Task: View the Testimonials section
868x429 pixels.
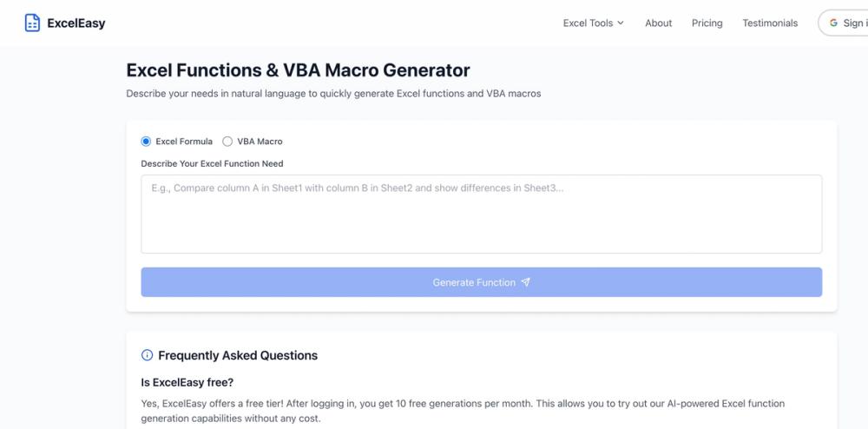Action: tap(770, 23)
